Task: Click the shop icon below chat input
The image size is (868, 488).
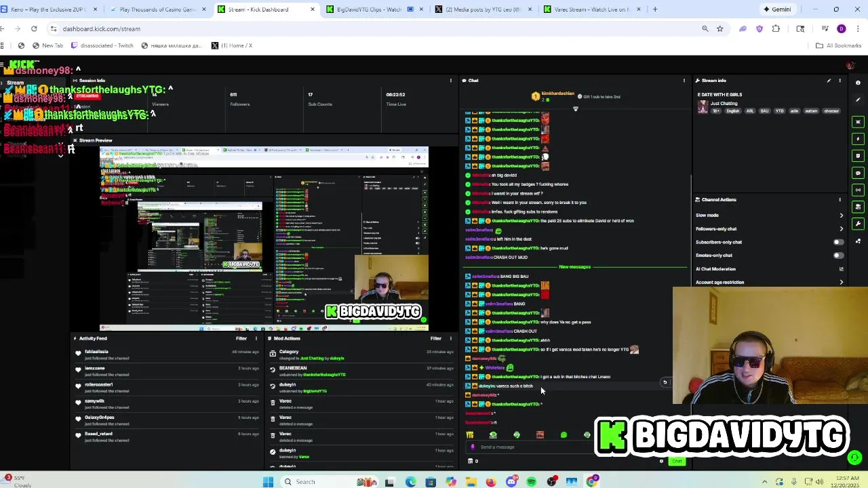Action: tap(470, 461)
